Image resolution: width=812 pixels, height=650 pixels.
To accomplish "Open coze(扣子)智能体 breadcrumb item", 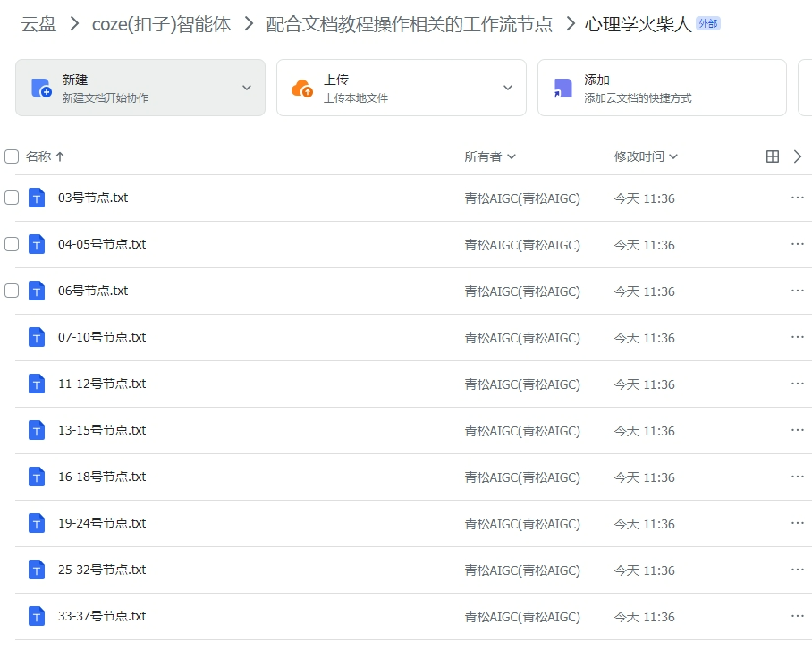I will click(x=162, y=23).
